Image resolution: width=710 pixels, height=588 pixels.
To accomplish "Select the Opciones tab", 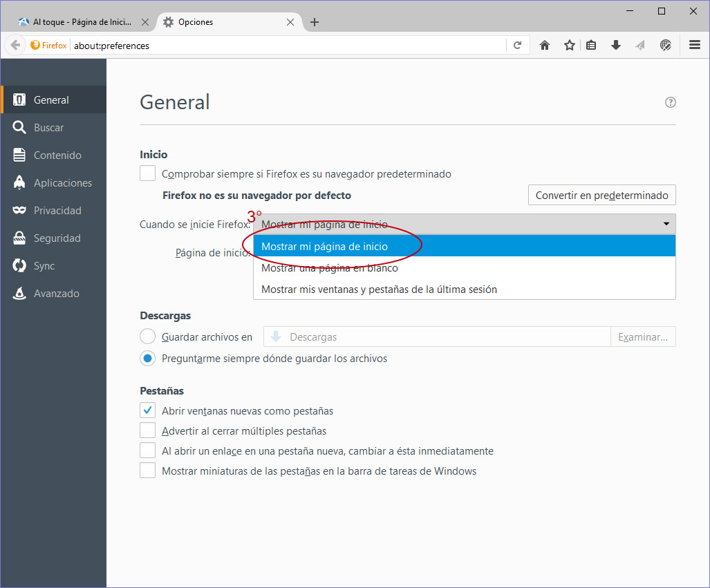I will coord(229,22).
